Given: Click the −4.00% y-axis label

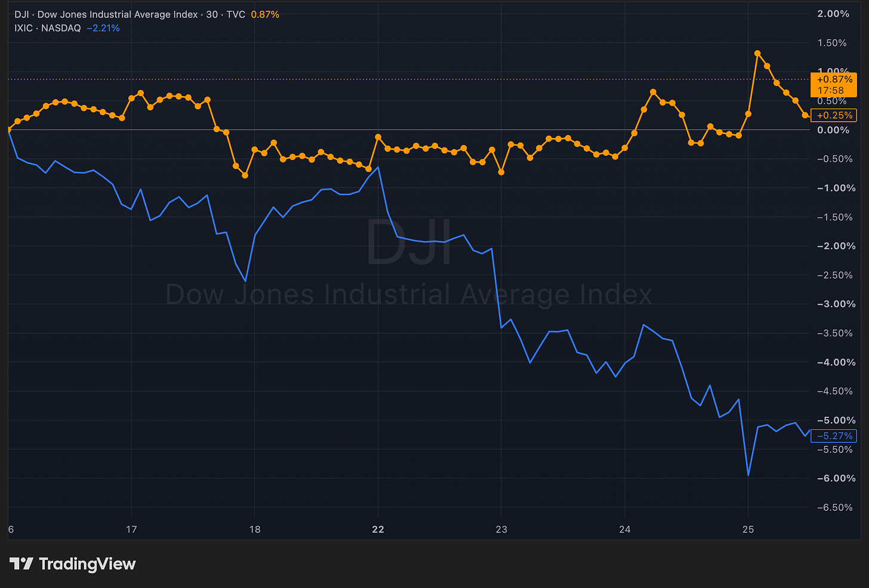Looking at the screenshot, I should pos(835,362).
